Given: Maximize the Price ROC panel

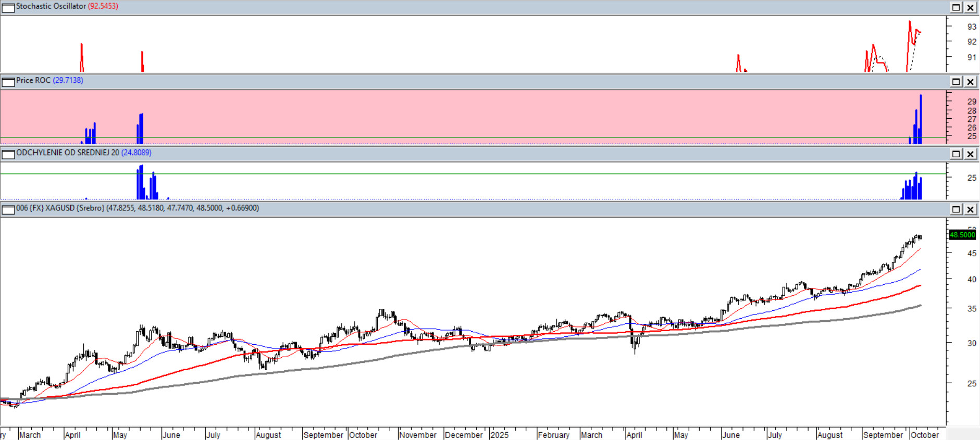Looking at the screenshot, I should (956, 82).
